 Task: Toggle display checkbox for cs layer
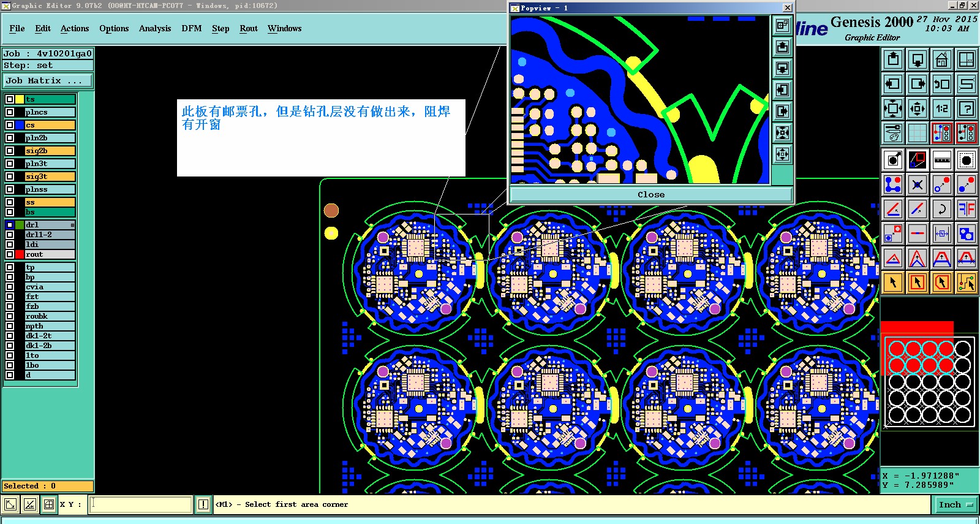tap(10, 125)
